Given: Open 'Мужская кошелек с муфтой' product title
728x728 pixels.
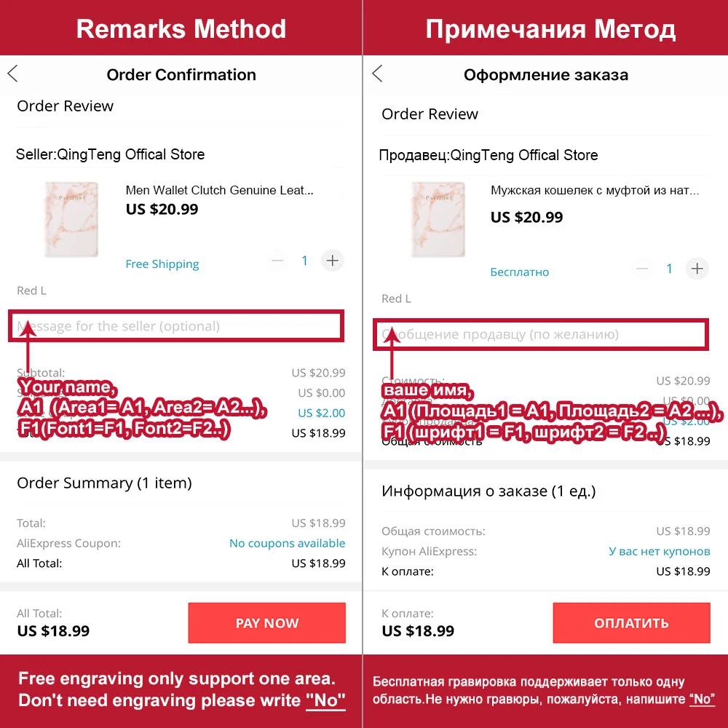Looking at the screenshot, I should click(x=594, y=191).
